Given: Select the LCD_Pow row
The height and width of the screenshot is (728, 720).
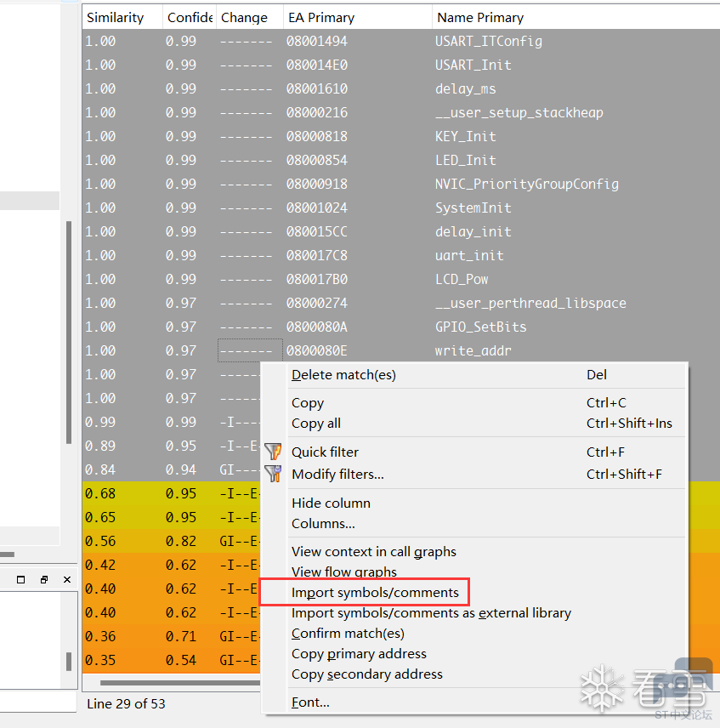Looking at the screenshot, I should [x=401, y=279].
